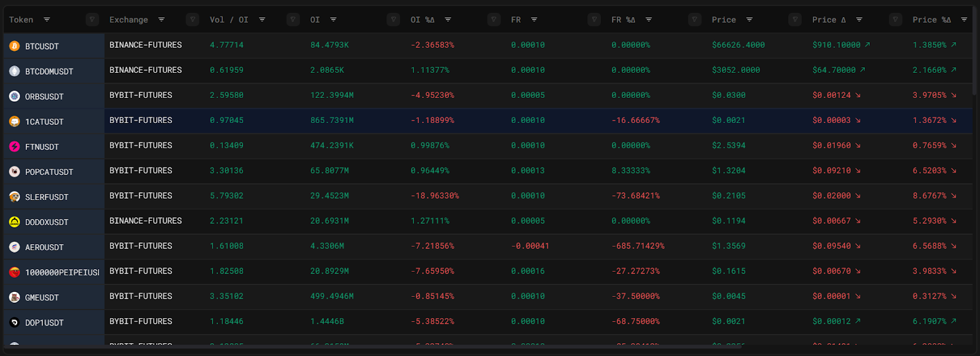The height and width of the screenshot is (356, 980).
Task: Open the Token column filter dropdown
Action: pyautogui.click(x=92, y=20)
